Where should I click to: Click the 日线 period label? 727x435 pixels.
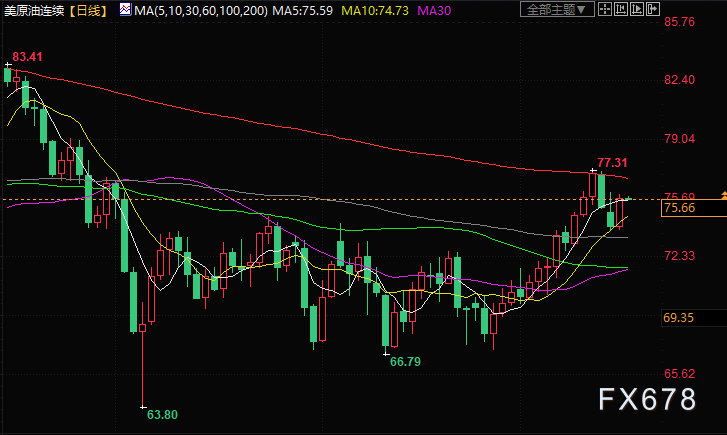click(88, 11)
